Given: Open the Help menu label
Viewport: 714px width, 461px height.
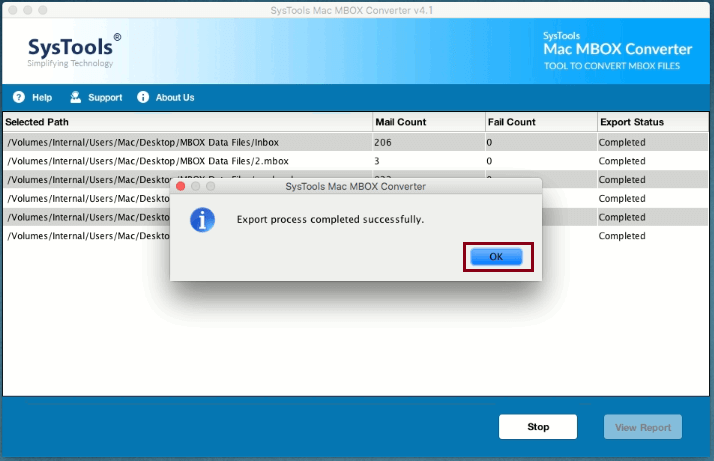Looking at the screenshot, I should (42, 98).
